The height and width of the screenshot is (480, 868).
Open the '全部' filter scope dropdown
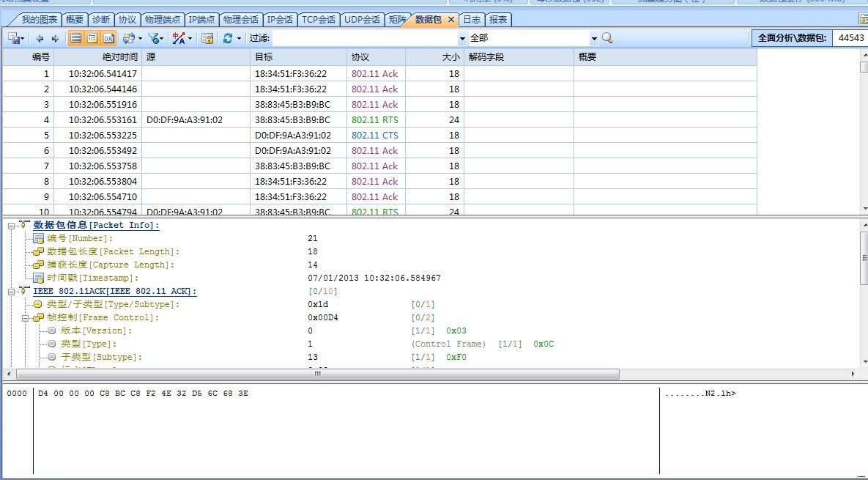pyautogui.click(x=594, y=38)
